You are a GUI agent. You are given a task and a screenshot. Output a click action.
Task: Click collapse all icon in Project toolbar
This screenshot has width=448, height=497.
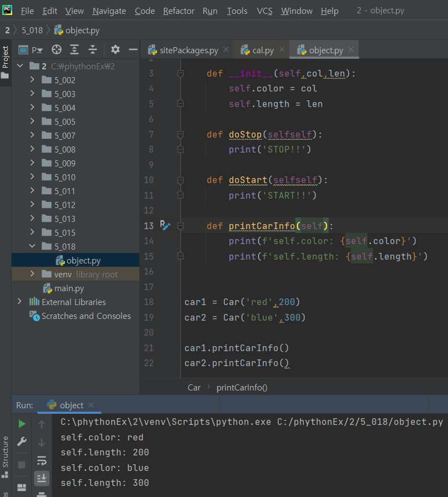(x=92, y=50)
